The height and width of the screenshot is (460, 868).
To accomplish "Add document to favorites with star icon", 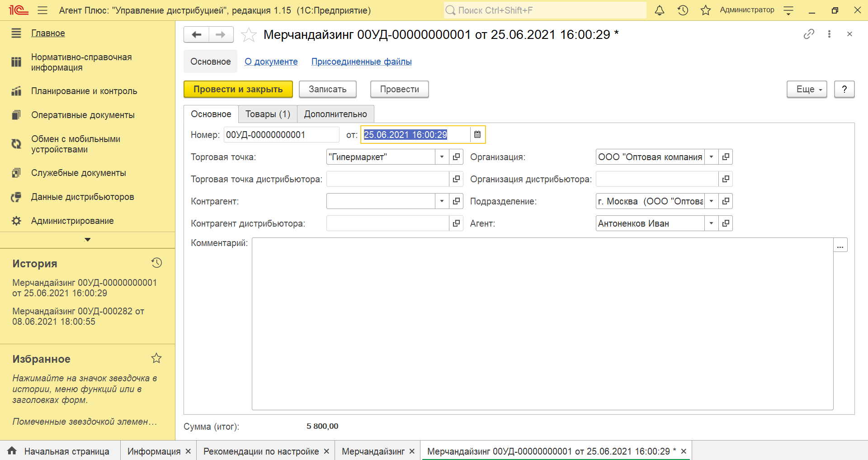I will (249, 35).
